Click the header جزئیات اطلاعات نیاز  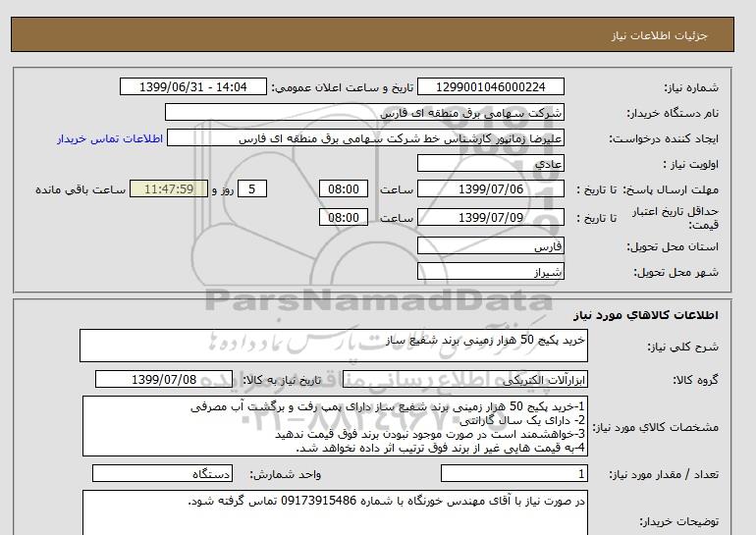[659, 36]
